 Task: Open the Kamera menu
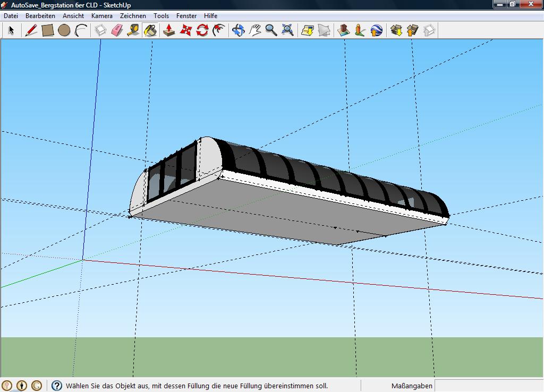click(101, 15)
